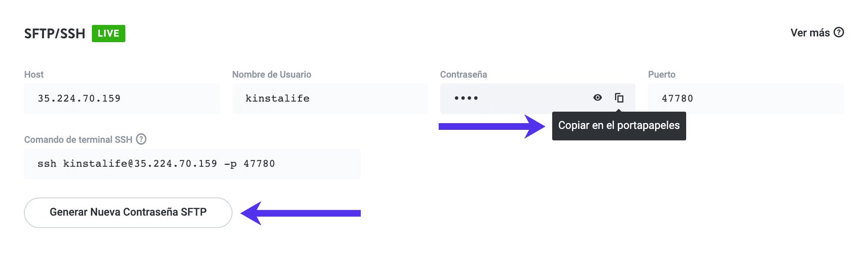Click the Contraseña label
Viewport: 868px width, 253px height.
463,75
